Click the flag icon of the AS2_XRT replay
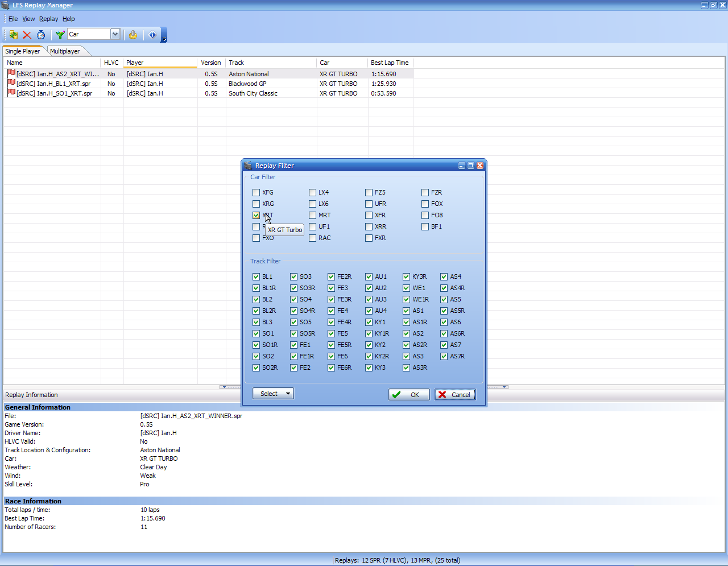Screen dimensions: 728x566 pyautogui.click(x=11, y=73)
